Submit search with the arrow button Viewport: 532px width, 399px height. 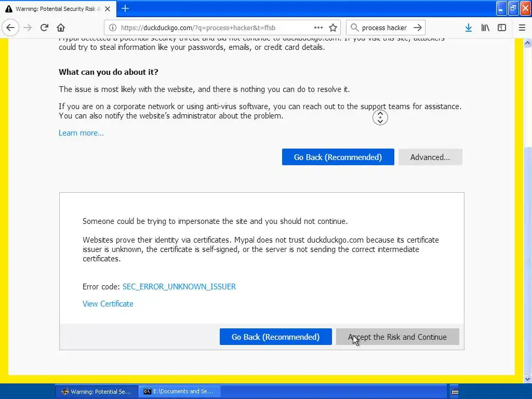coord(418,28)
